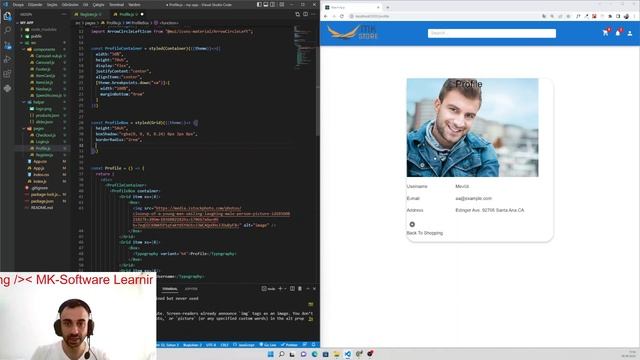Collapse the MY-APP project root

click(x=27, y=23)
